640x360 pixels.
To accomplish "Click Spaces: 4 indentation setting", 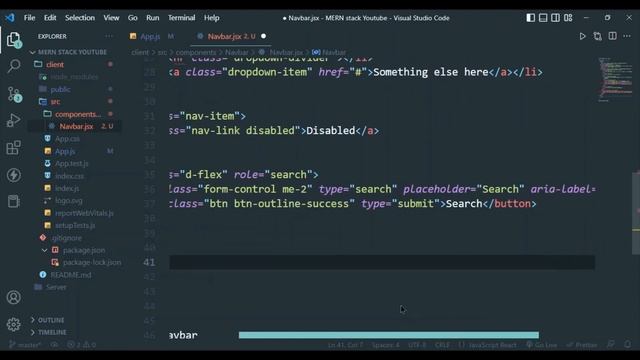I will (x=385, y=345).
